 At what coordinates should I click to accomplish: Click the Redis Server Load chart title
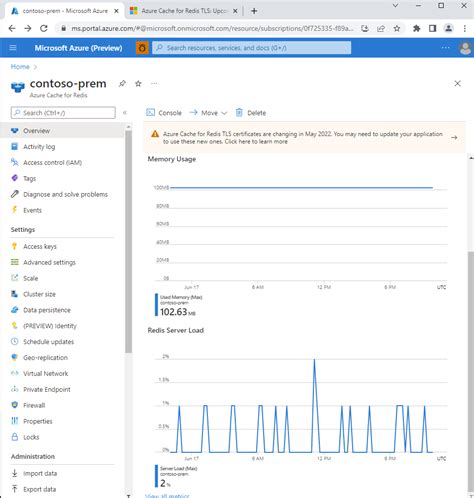pyautogui.click(x=176, y=330)
